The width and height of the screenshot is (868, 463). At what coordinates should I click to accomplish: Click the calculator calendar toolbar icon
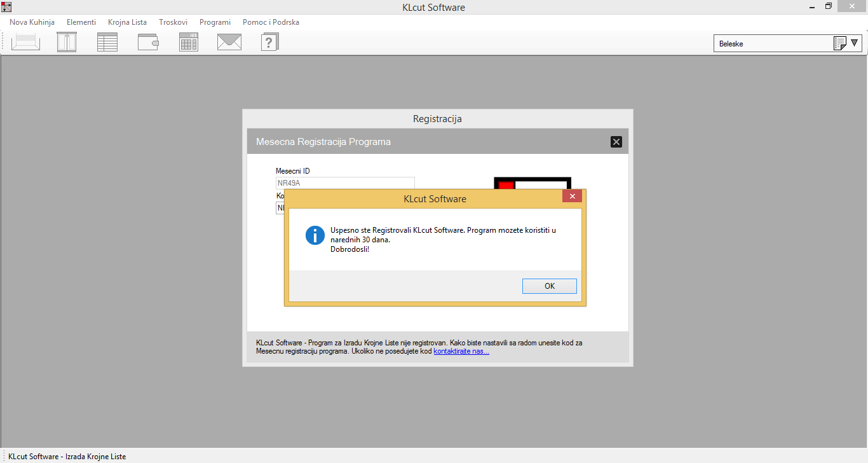coord(189,43)
